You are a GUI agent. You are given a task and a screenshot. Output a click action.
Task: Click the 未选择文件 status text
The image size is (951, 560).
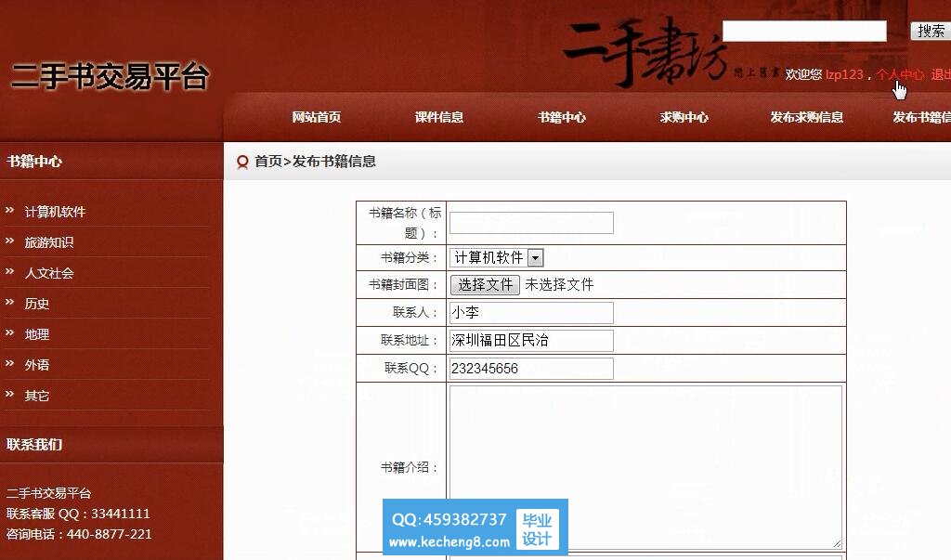(559, 284)
